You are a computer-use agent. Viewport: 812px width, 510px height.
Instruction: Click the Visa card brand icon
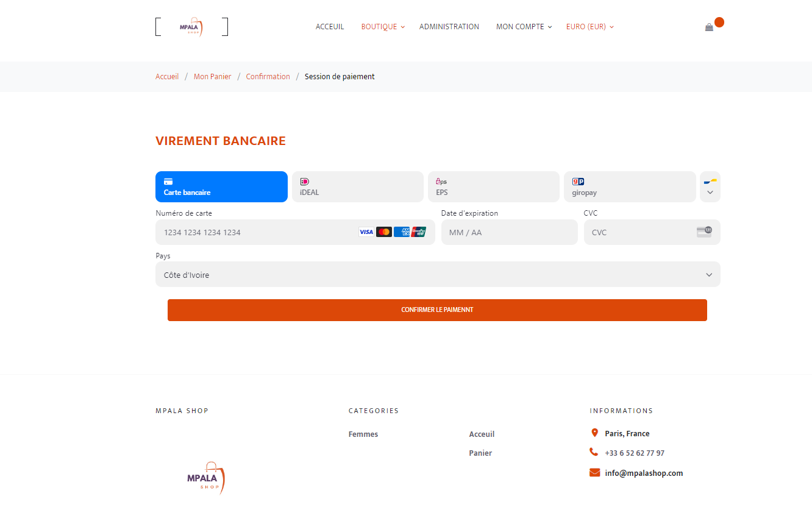point(366,232)
